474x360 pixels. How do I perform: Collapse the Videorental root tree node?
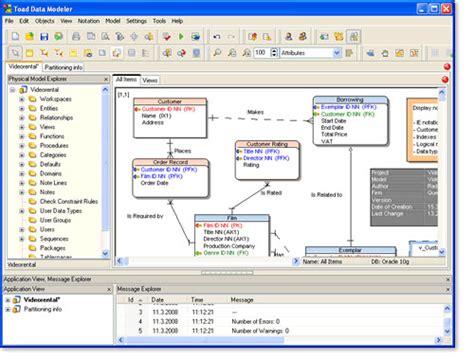tap(12, 90)
